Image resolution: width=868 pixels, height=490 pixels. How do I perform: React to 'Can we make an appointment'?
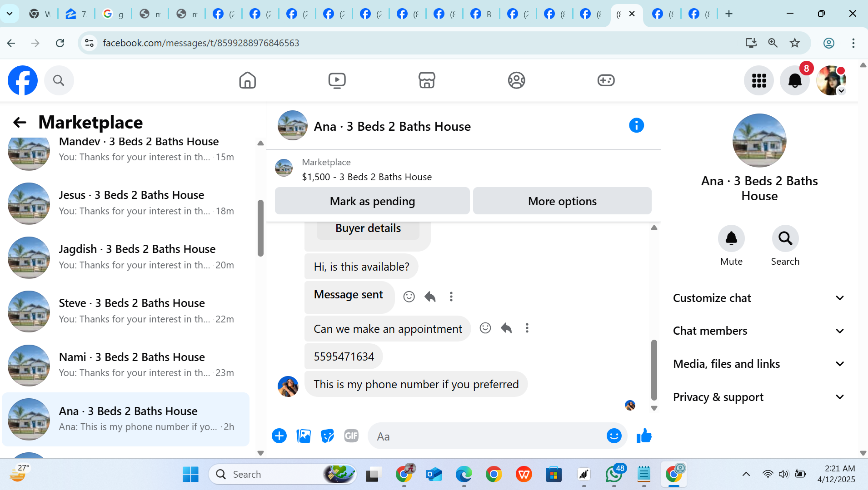click(485, 328)
